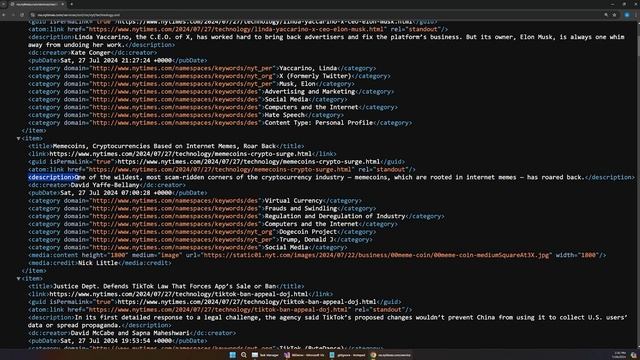Click title 'Justice Dept. Defends TikTok Law'
This screenshot has height=360, width=640.
click(164, 286)
